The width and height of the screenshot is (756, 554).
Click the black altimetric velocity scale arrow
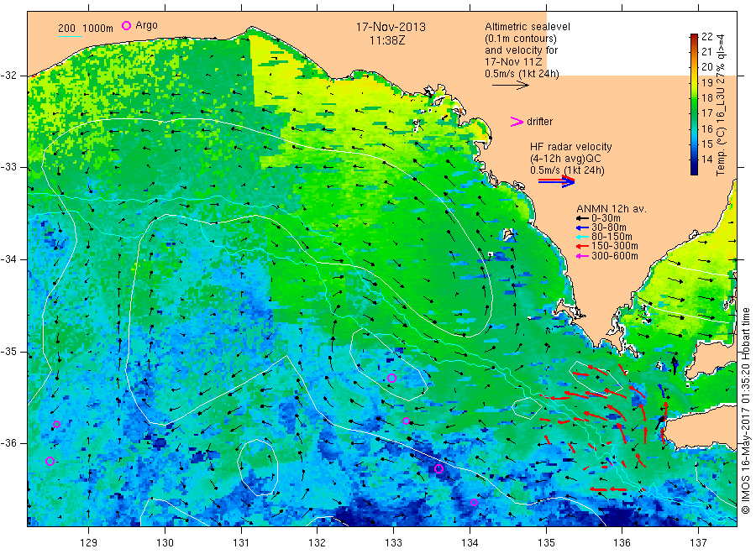[510, 86]
